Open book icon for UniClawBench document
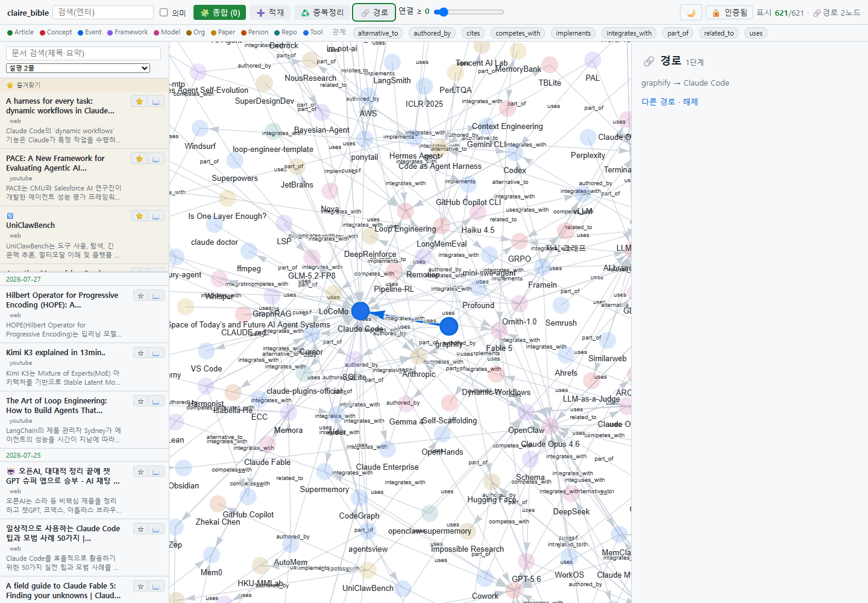The height and width of the screenshot is (603, 868). [156, 216]
